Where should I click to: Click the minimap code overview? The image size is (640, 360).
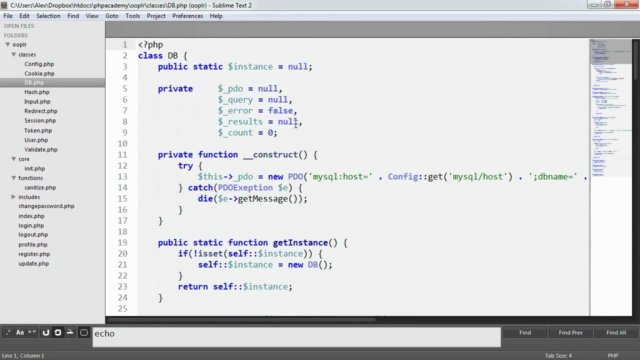pos(611,177)
